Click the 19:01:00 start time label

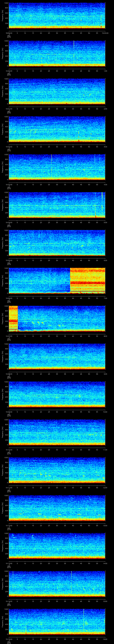point(9,109)
